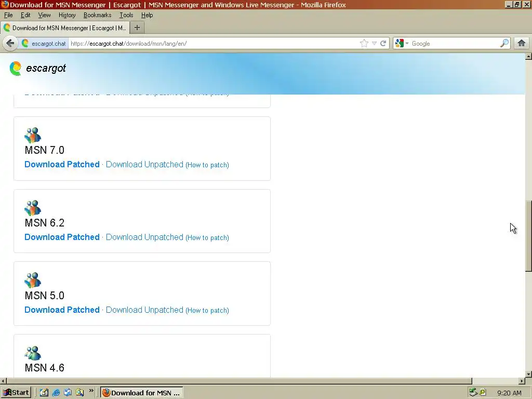Click the vertical scrollbar thumb
The image size is (532, 399).
pos(528,236)
